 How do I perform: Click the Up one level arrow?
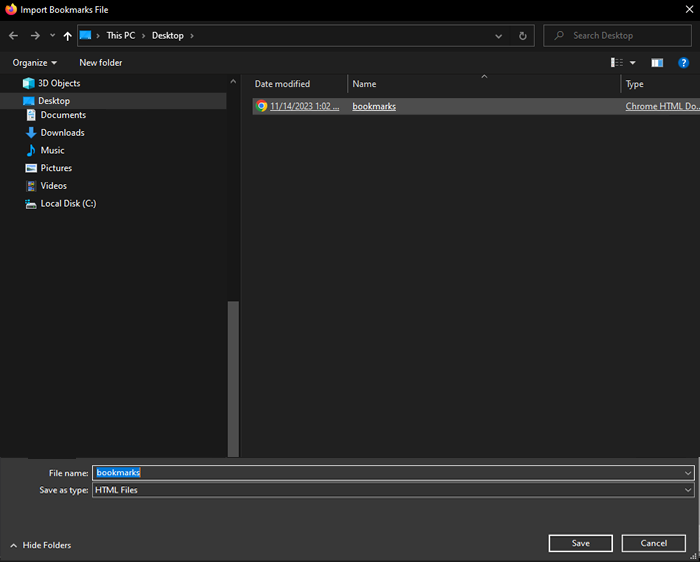coord(67,36)
